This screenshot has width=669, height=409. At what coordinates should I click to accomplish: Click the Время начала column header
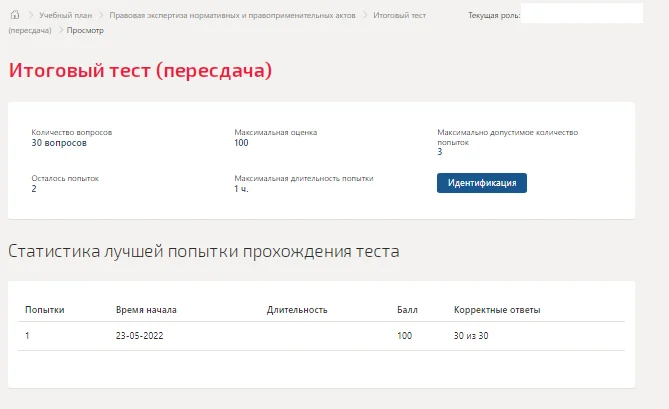146,310
